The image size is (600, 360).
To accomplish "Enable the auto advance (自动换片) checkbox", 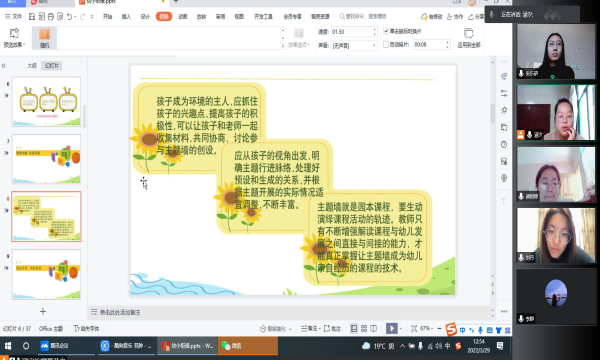I will (x=386, y=44).
